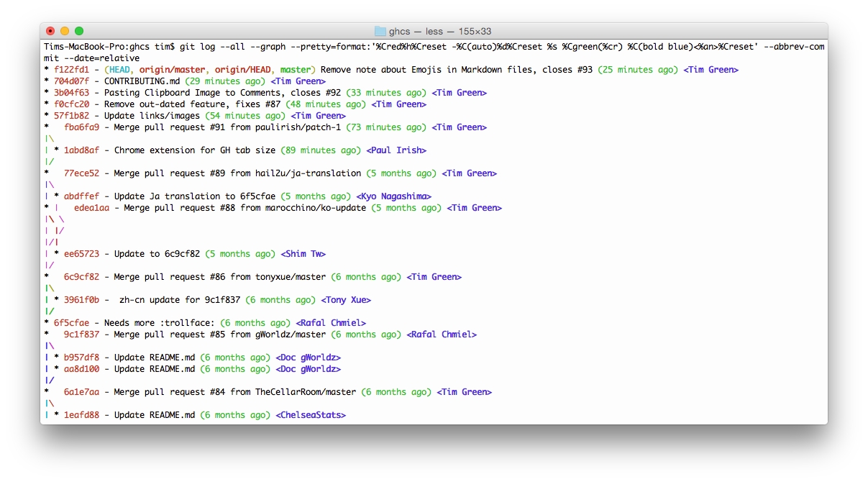Maximize the window using green button
This screenshot has height=482, width=868.
point(79,31)
